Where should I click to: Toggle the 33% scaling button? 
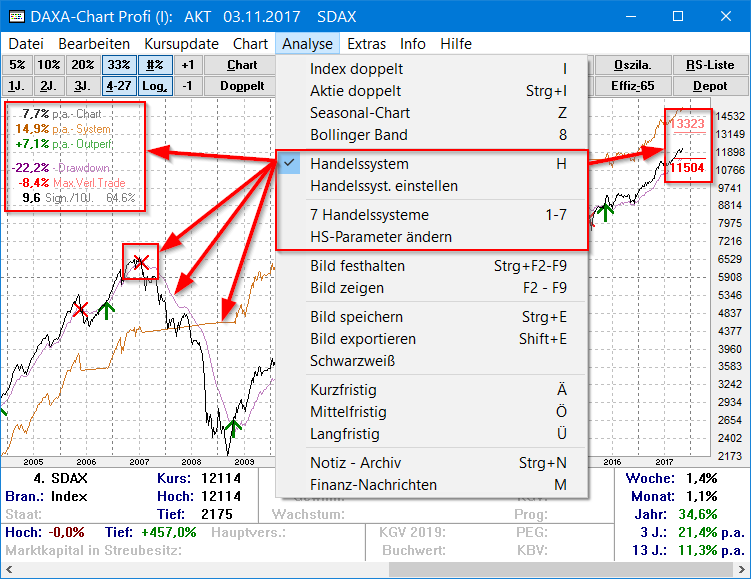(120, 65)
